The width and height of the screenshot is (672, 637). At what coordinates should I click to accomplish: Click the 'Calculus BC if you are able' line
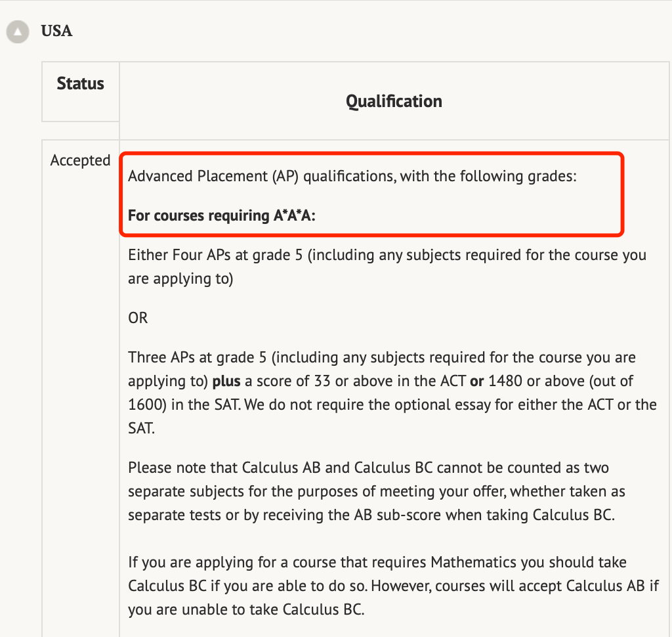click(393, 586)
